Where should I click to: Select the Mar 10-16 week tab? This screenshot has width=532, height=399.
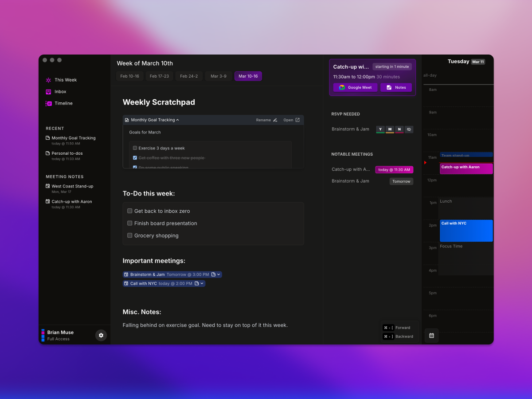248,76
